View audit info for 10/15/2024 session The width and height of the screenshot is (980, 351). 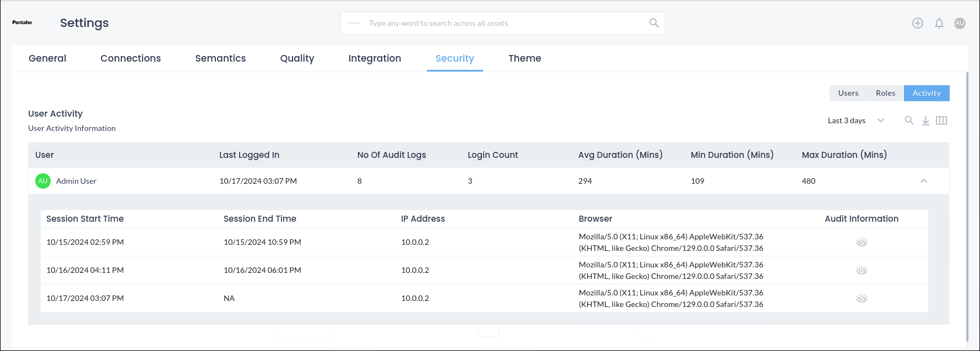pyautogui.click(x=862, y=243)
